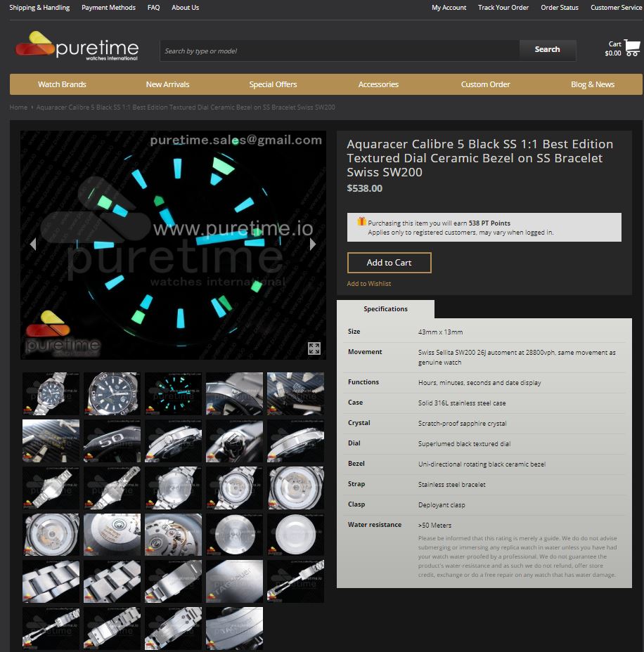Open the Accessories menu

pyautogui.click(x=378, y=84)
